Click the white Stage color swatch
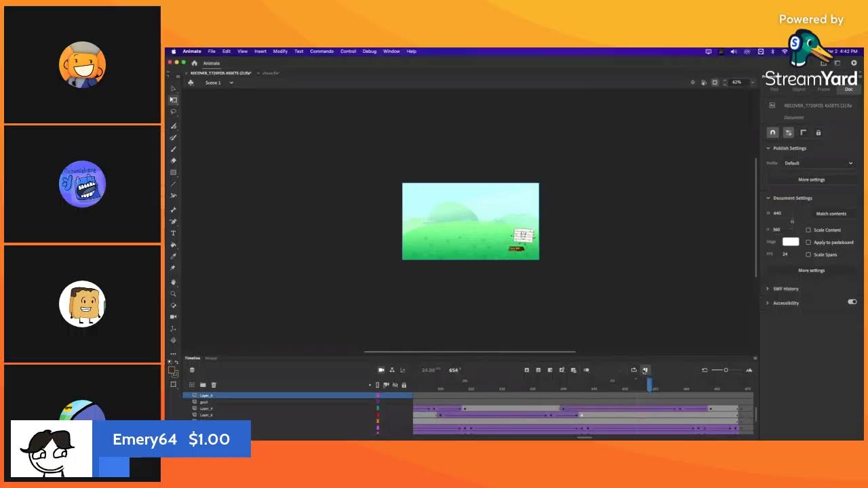The image size is (868, 488). pos(791,242)
